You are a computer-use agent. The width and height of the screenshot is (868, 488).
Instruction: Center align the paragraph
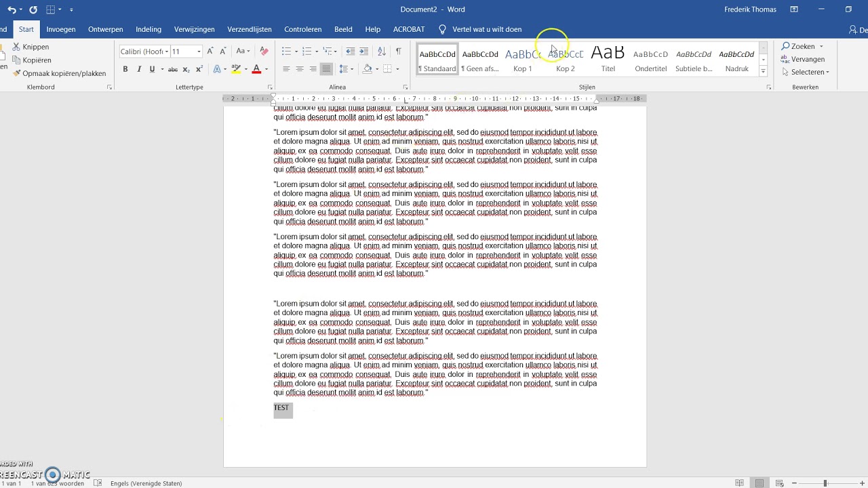pyautogui.click(x=300, y=69)
